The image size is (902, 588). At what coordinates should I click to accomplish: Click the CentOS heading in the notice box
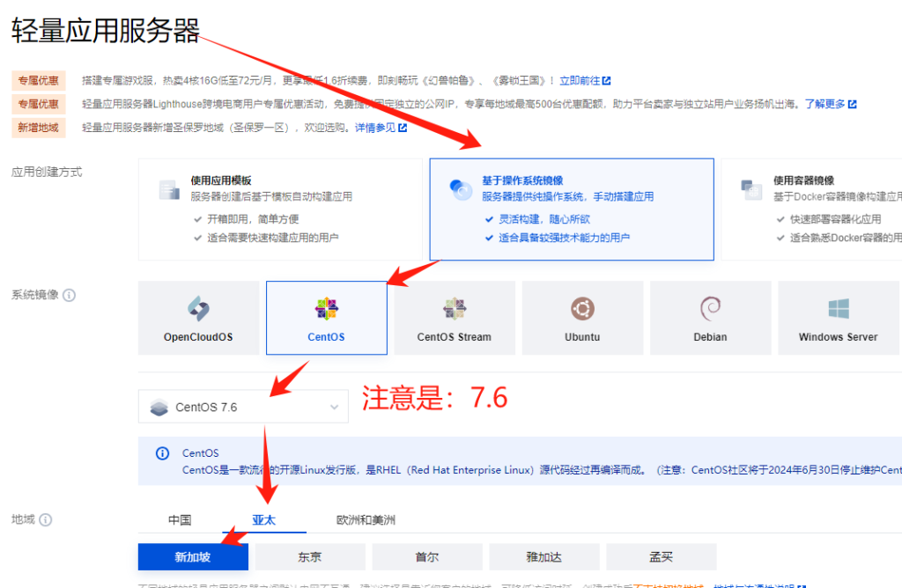[200, 453]
